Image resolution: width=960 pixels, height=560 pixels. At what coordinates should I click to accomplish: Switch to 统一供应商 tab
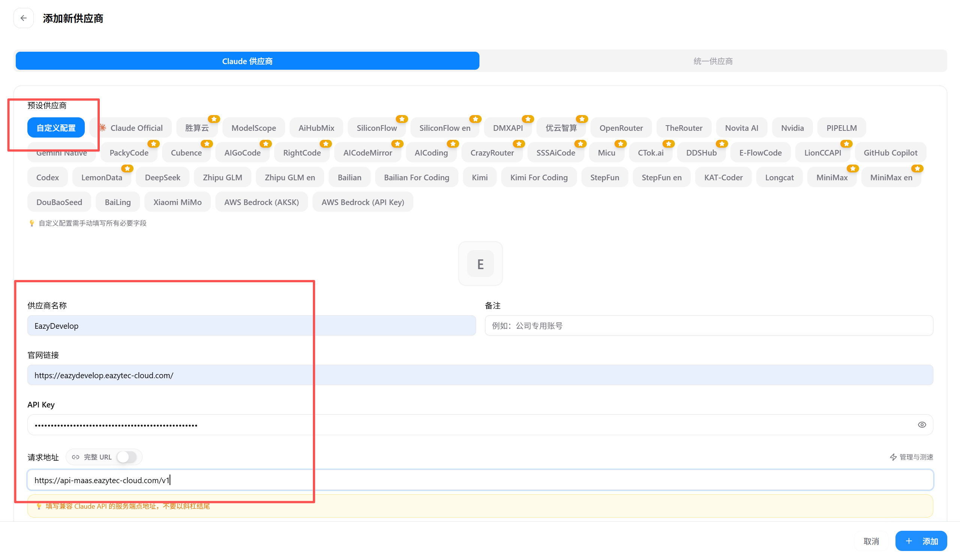pyautogui.click(x=713, y=61)
